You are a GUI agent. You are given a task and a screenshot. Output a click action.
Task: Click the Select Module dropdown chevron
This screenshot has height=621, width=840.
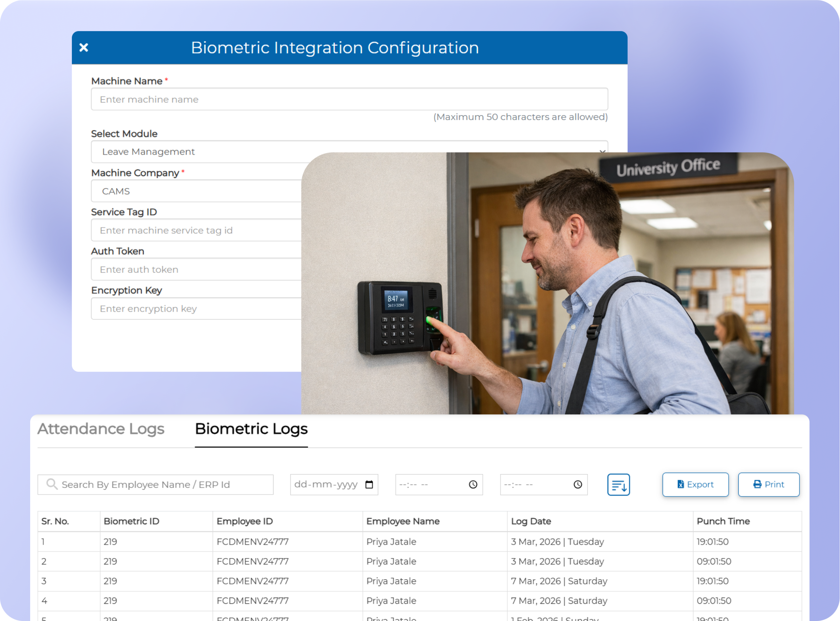602,151
